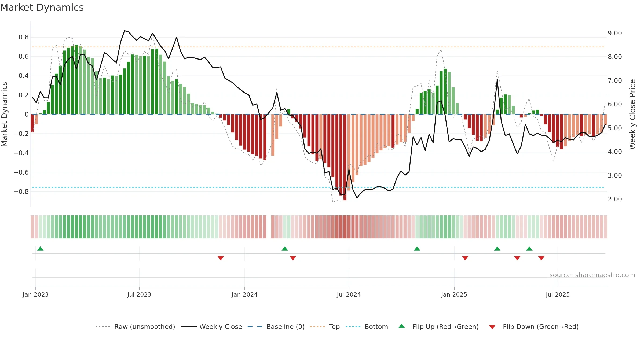Click the Market Dynamics chart title

(x=42, y=8)
